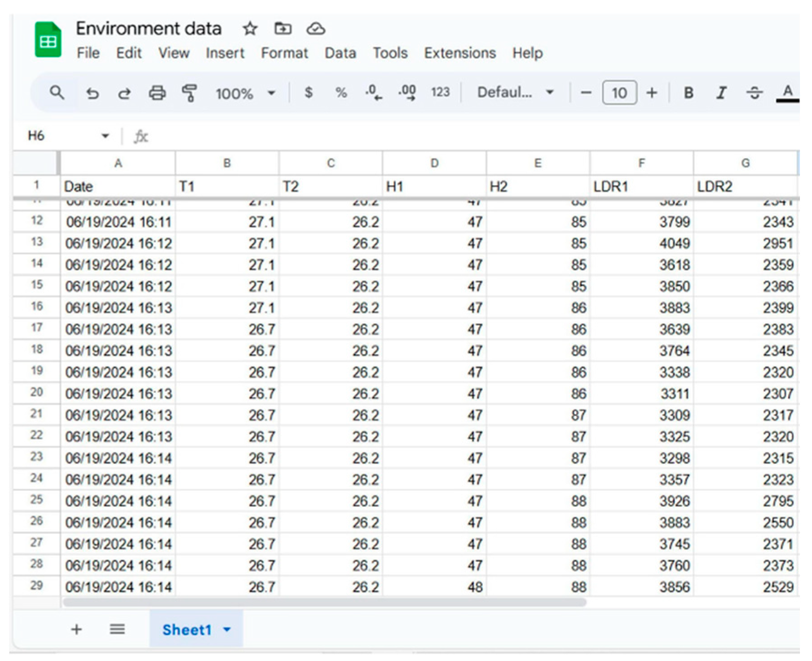Viewport: 812px width, 661px height.
Task: Click the move to folder icon
Action: [283, 29]
